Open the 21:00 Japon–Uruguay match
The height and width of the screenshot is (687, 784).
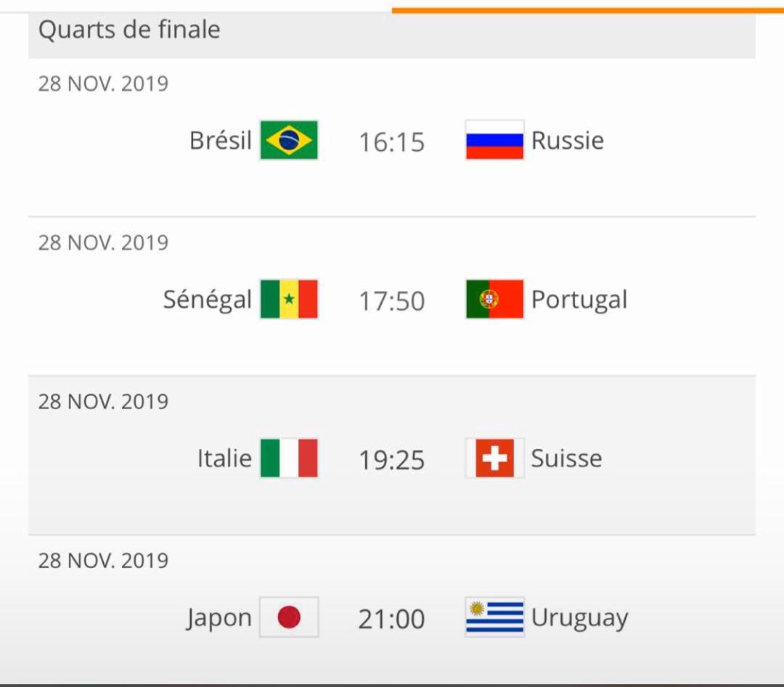click(x=391, y=619)
